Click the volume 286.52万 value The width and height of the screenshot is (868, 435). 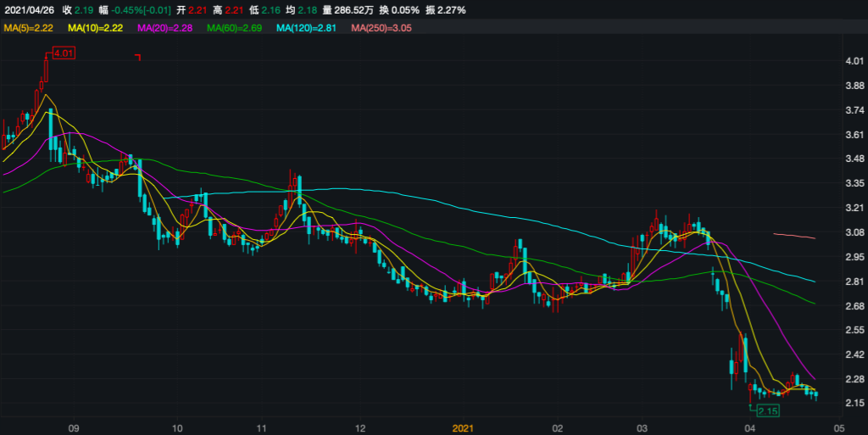coord(353,10)
